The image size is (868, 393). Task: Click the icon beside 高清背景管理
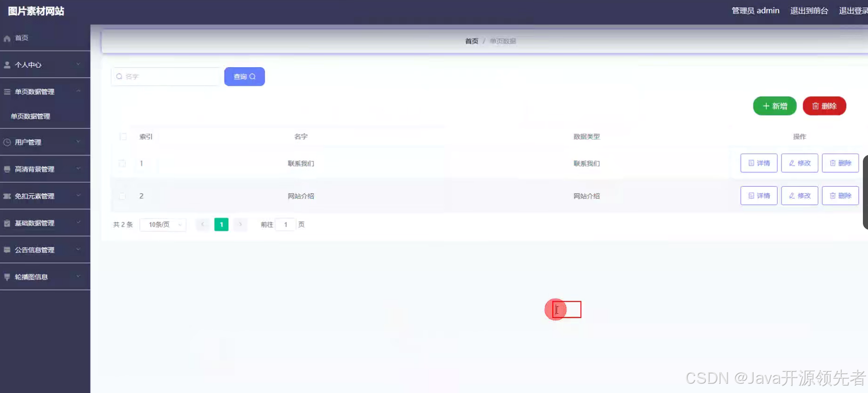pyautogui.click(x=7, y=169)
